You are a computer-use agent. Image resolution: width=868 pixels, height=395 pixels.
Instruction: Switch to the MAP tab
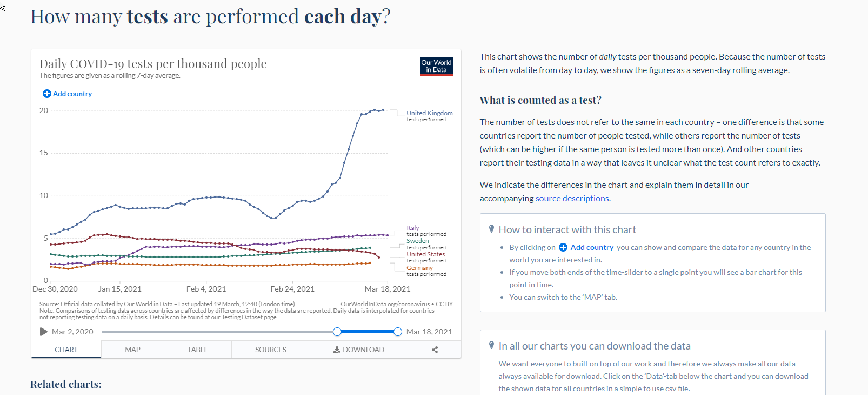click(132, 350)
